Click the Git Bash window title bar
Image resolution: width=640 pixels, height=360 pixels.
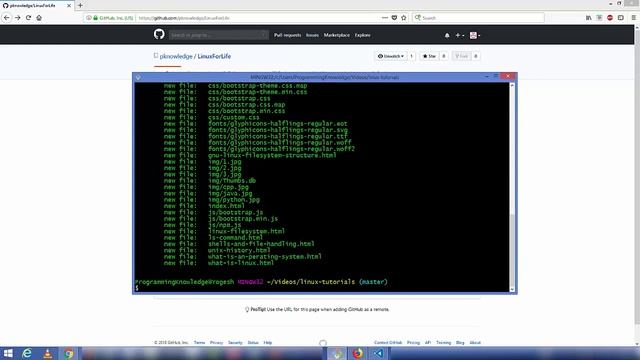pyautogui.click(x=324, y=77)
